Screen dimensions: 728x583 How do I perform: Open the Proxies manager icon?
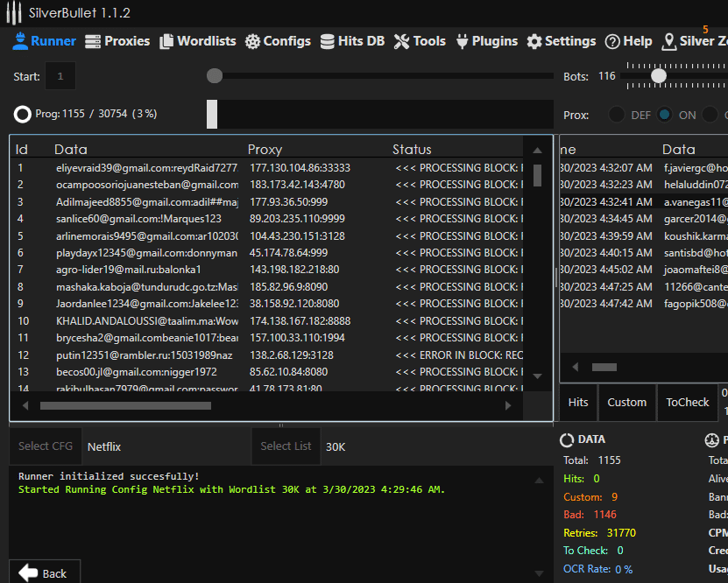[x=93, y=41]
